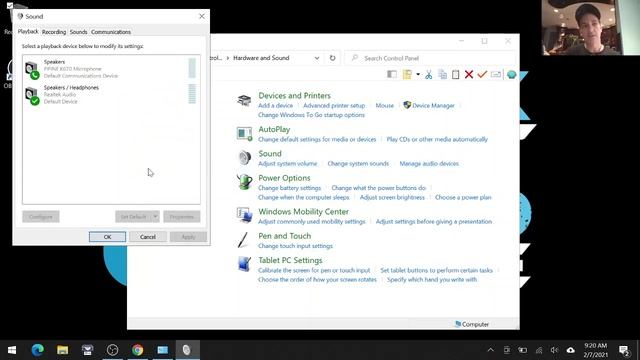Screen dimensions: 640x360
Task: Click the Power Options battery icon
Action: 244,182
